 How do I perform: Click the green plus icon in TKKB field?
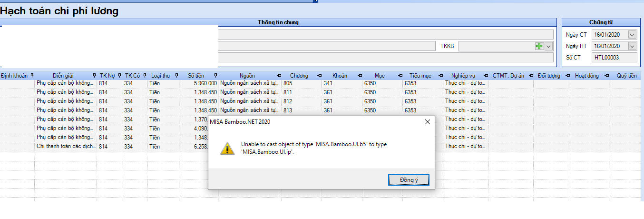tap(539, 46)
